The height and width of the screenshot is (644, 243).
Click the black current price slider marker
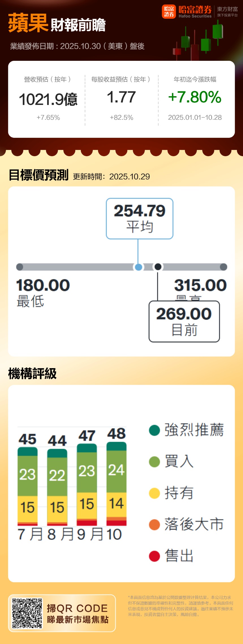click(158, 267)
